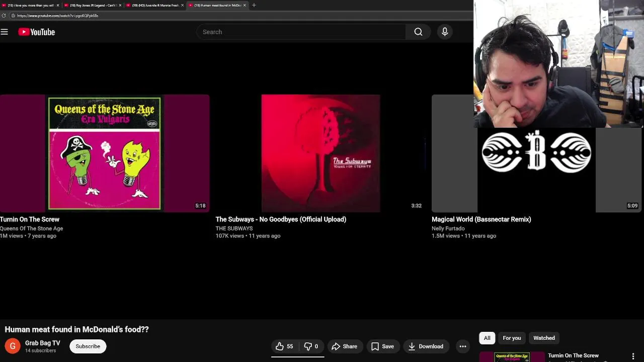Screen dimensions: 644x362
Task: Open the Grab Bag TV channel name
Action: click(x=42, y=343)
